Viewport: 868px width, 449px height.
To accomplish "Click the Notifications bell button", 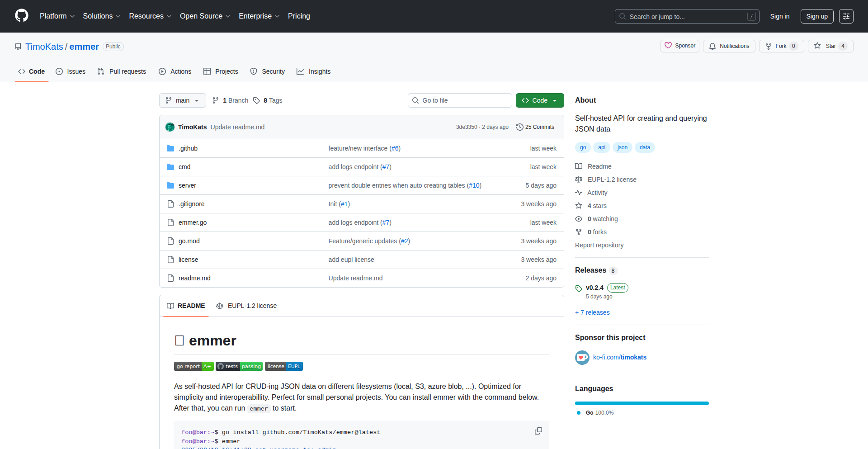I will [x=729, y=46].
